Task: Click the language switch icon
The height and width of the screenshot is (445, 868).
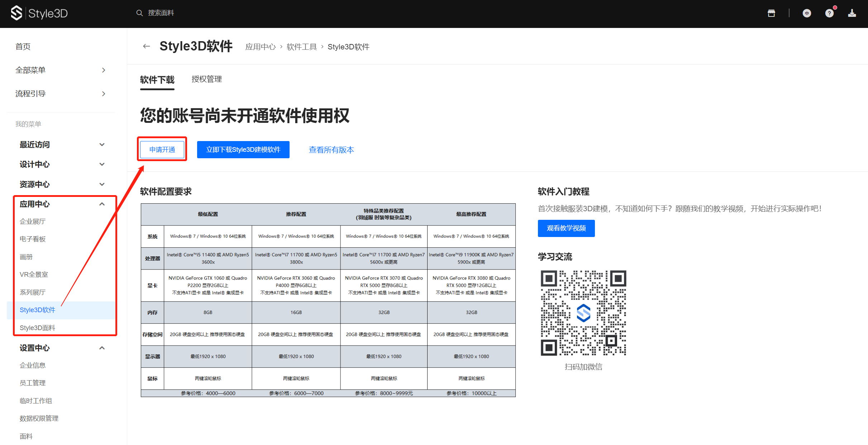Action: 807,13
